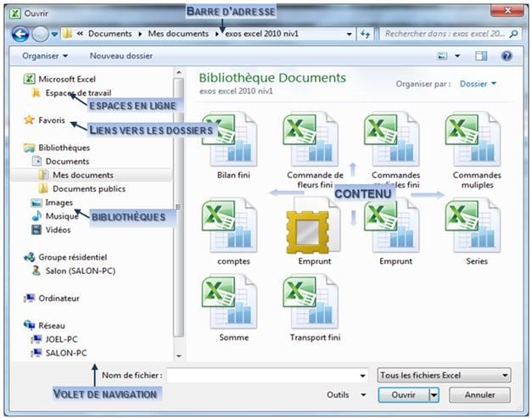The height and width of the screenshot is (418, 532).
Task: Click the Nom de fichier input field
Action: pos(267,375)
